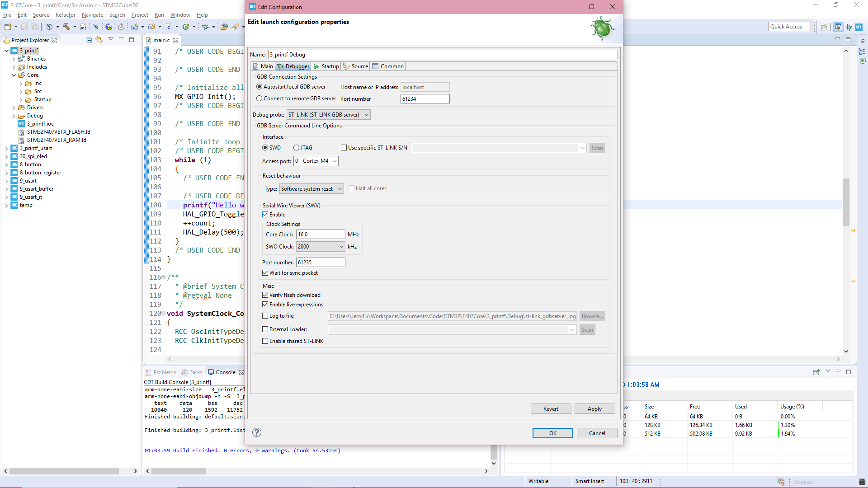Screen dimensions: 868x488
Task: Select the JTAG interface radio button
Action: click(296, 148)
